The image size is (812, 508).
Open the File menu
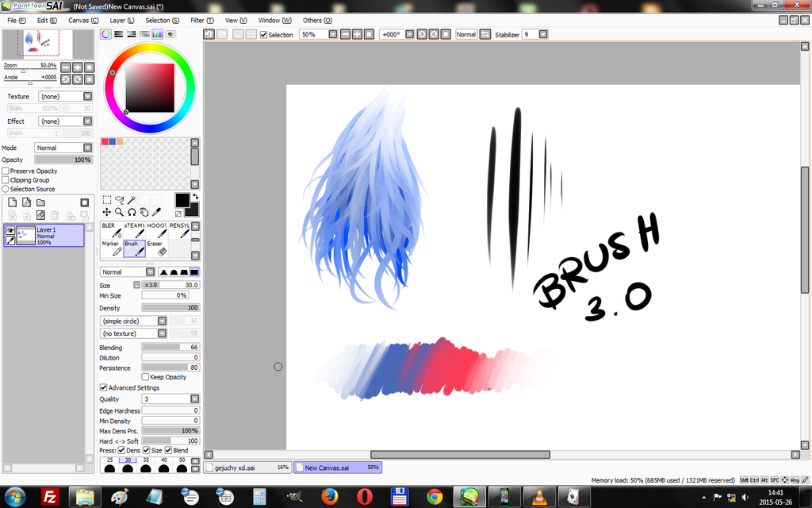17,20
